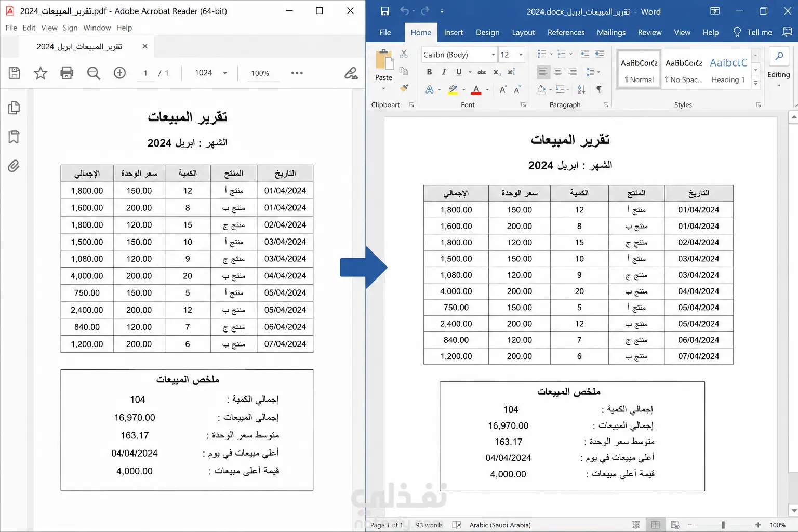Apply the Normal style in Word

639,69
